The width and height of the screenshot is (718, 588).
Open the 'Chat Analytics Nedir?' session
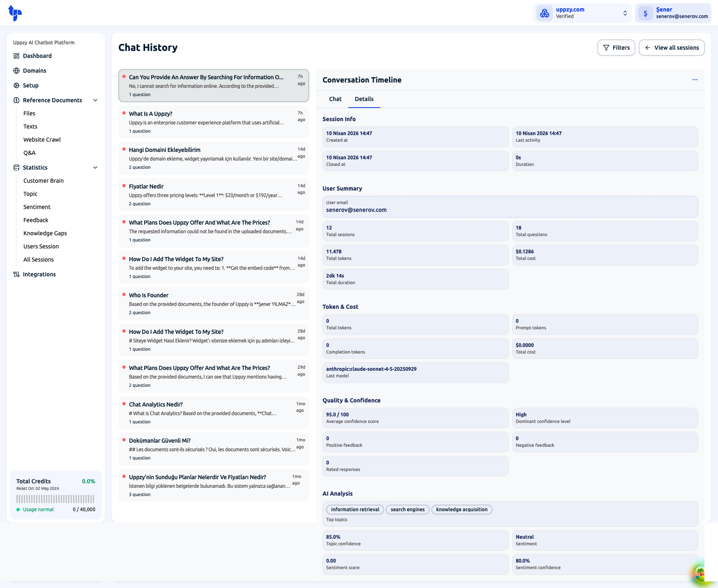click(214, 413)
